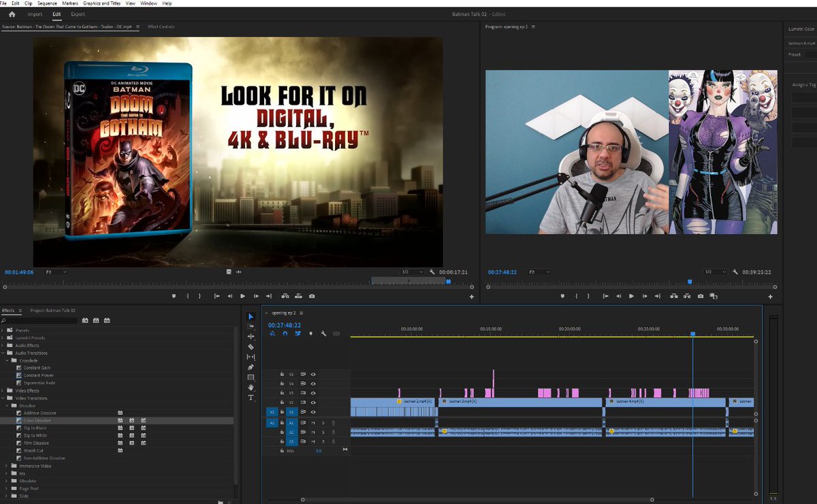817x504 pixels.
Task: Toggle Accelerated Effects filter in Effects panel
Action: [85, 320]
